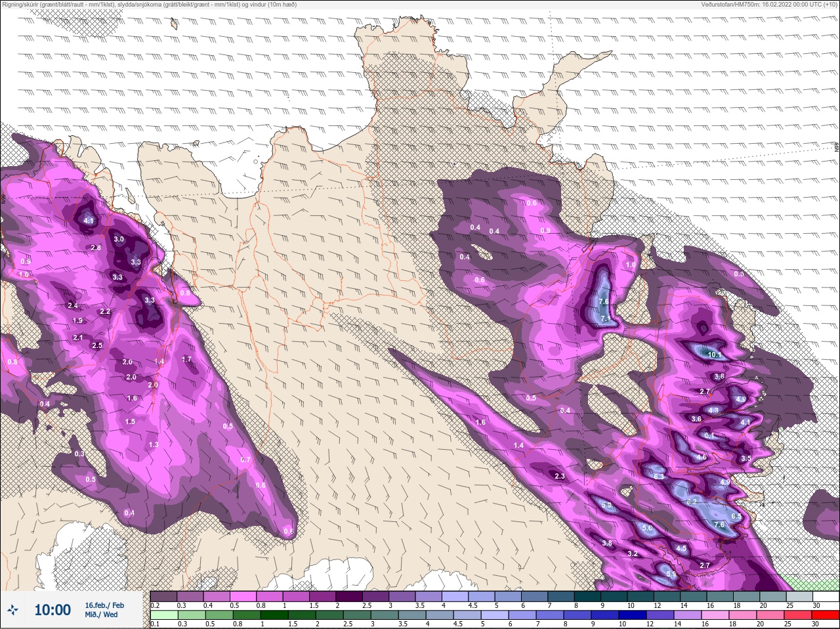
Task: Click the 2.2 precipitation value on the map
Action: 105,312
